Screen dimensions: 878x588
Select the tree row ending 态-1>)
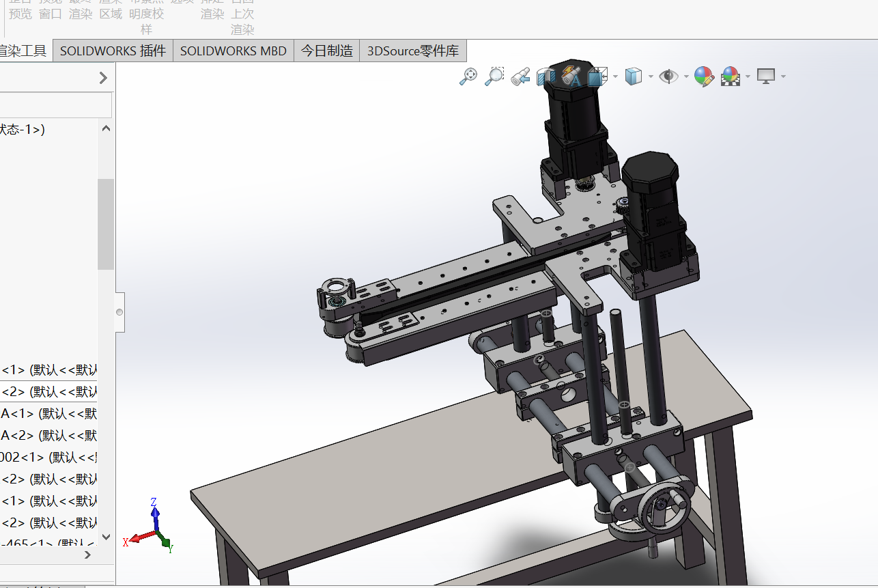coord(23,129)
